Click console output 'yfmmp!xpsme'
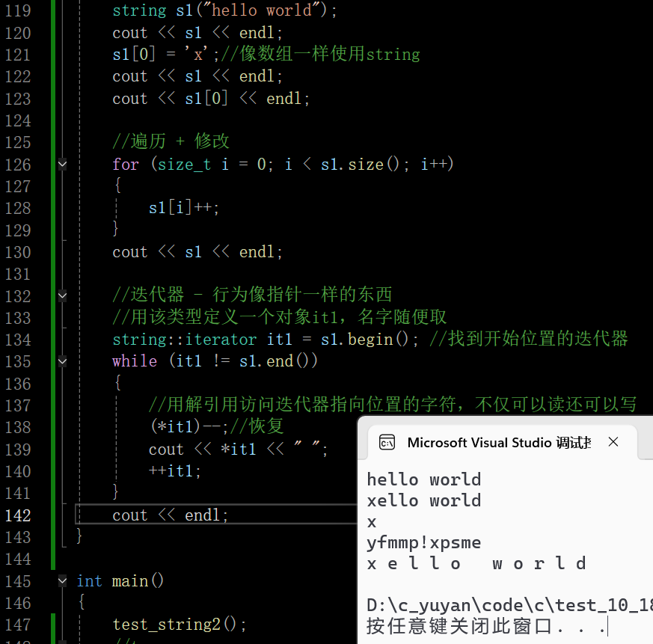This screenshot has height=644, width=653. pyautogui.click(x=424, y=543)
